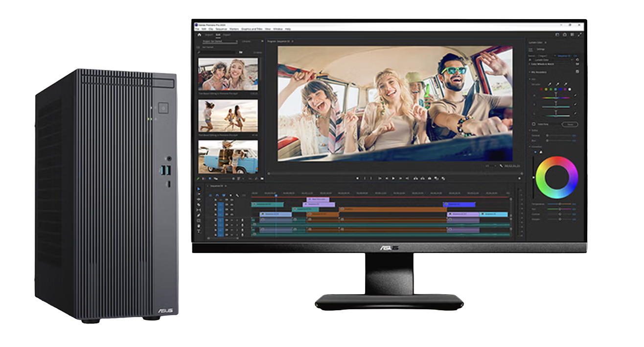Enable the Color/Gray checkbox in HSL Secondary
The width and height of the screenshot is (644, 347).
click(533, 124)
